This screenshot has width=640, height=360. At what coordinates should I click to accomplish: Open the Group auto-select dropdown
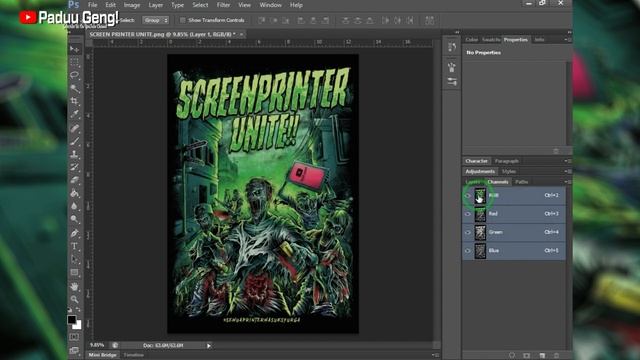(156, 20)
